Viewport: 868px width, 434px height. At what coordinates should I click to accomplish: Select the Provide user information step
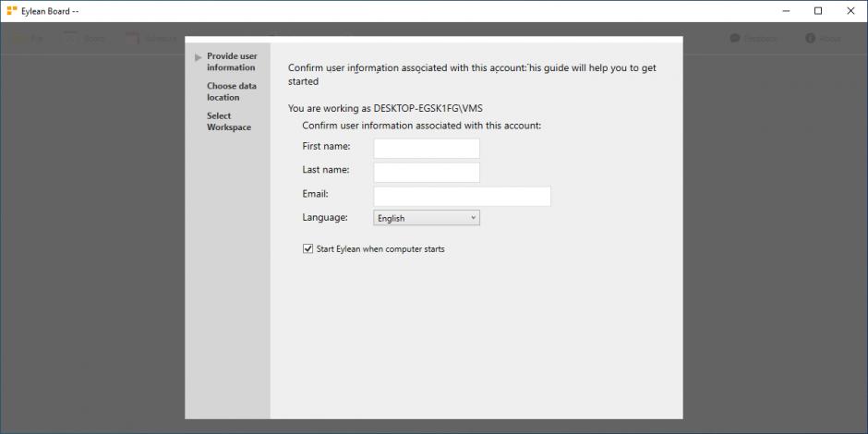pos(232,62)
